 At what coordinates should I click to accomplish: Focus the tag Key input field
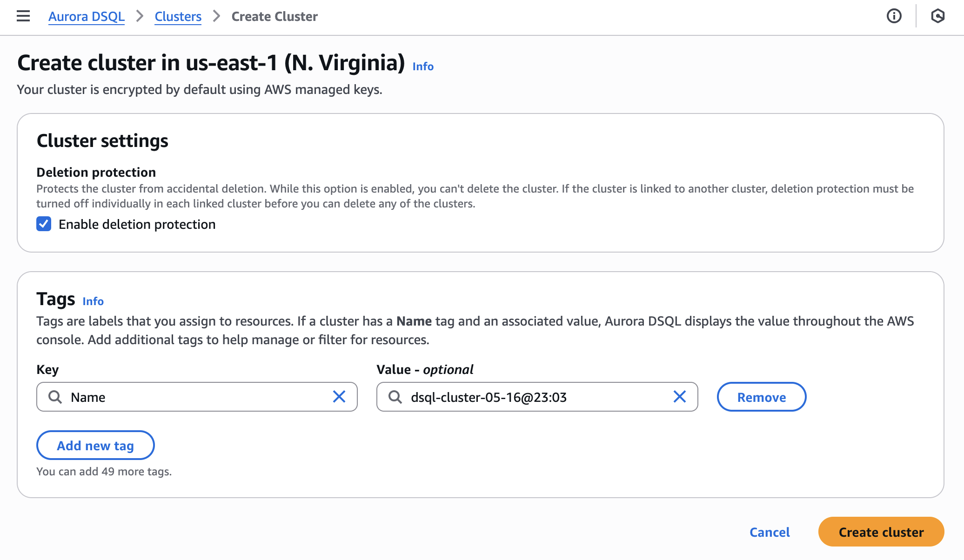point(197,397)
